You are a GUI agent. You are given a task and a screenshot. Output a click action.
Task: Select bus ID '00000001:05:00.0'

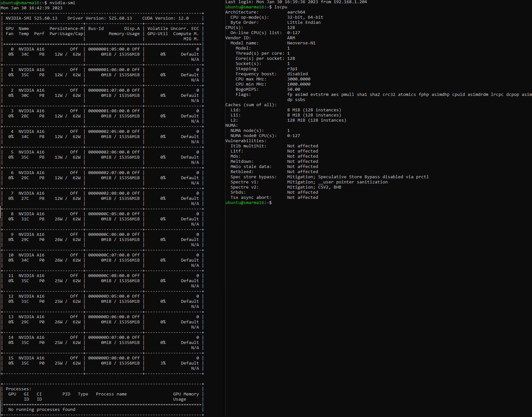pyautogui.click(x=109, y=49)
